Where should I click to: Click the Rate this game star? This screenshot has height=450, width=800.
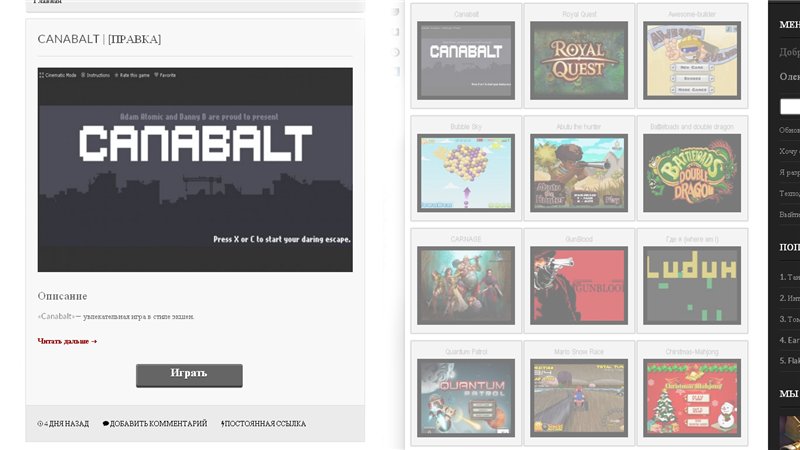click(132, 75)
